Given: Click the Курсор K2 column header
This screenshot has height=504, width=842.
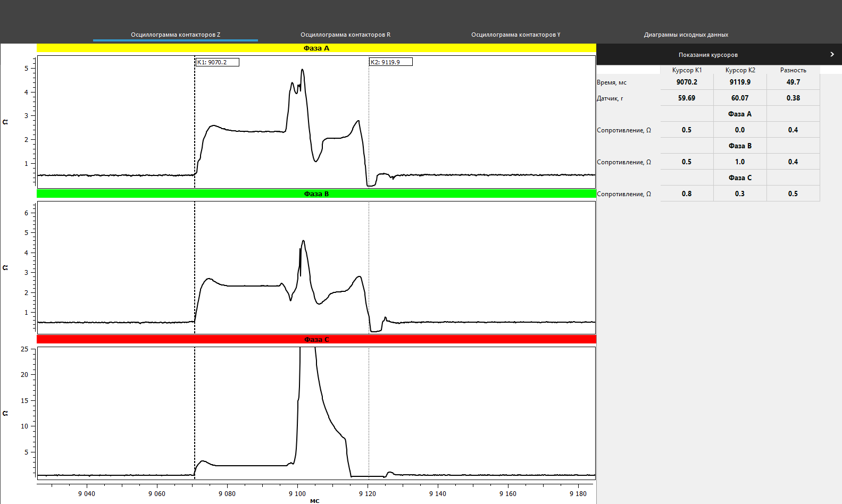Looking at the screenshot, I should tap(740, 70).
